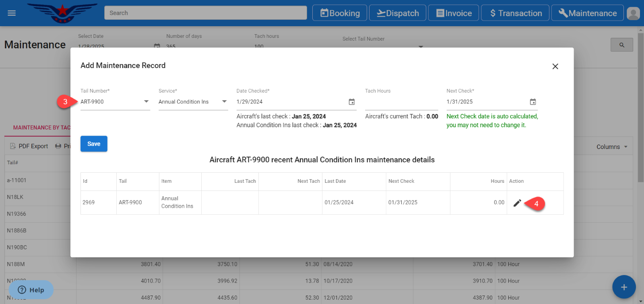644x304 pixels.
Task: Open the Invoice page
Action: point(453,13)
